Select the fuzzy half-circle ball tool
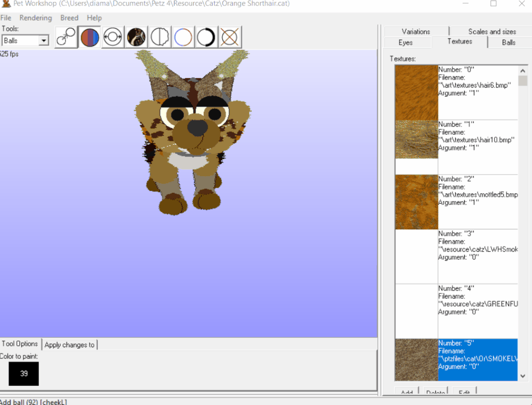 (160, 37)
